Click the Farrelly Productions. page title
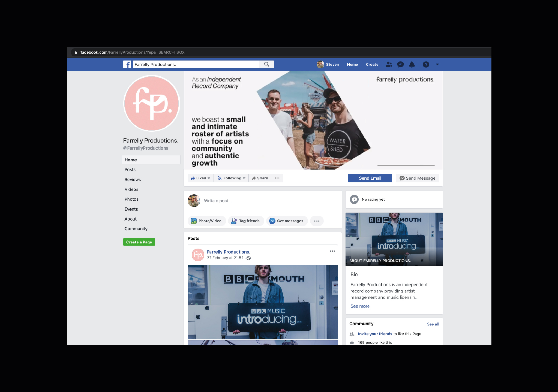558x392 pixels. click(x=151, y=140)
